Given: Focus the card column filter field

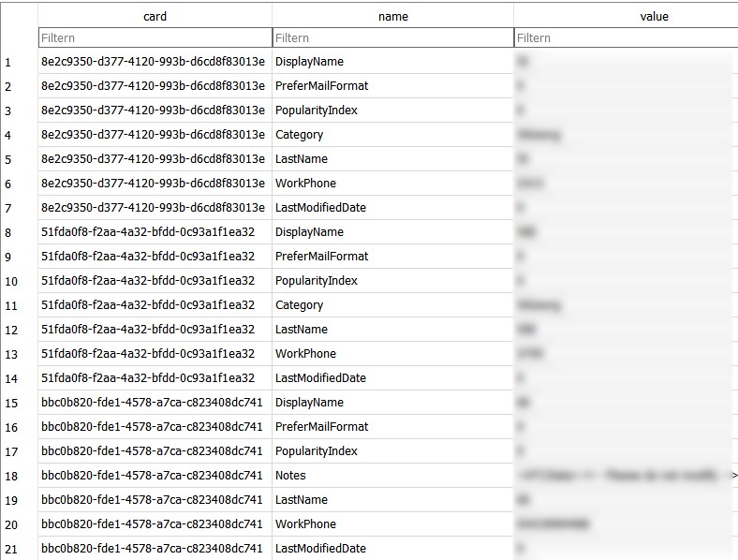Looking at the screenshot, I should tap(155, 37).
